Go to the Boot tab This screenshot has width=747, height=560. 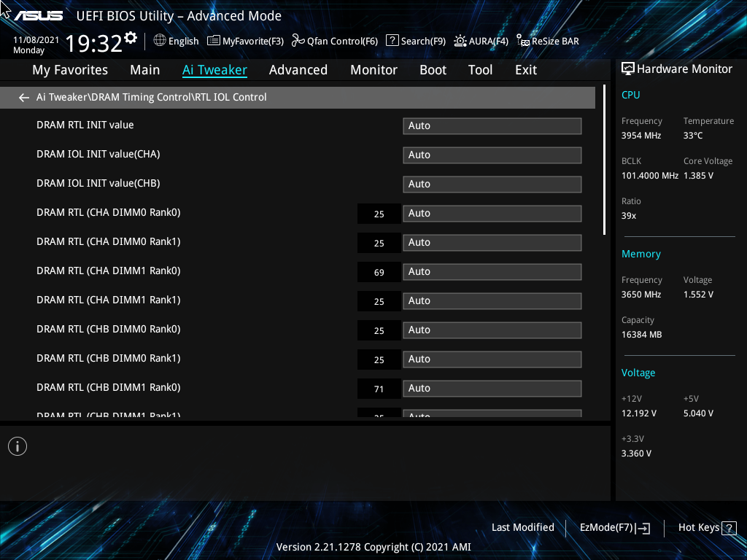[x=433, y=70]
